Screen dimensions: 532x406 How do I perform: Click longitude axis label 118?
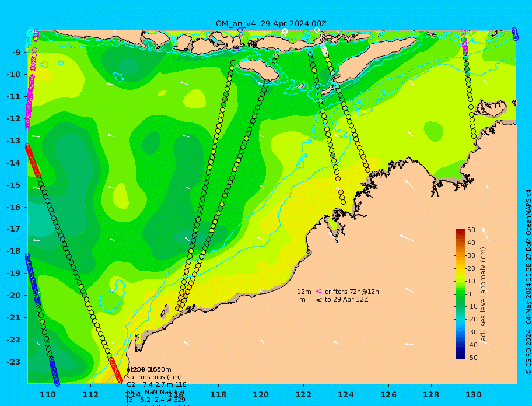point(218,395)
